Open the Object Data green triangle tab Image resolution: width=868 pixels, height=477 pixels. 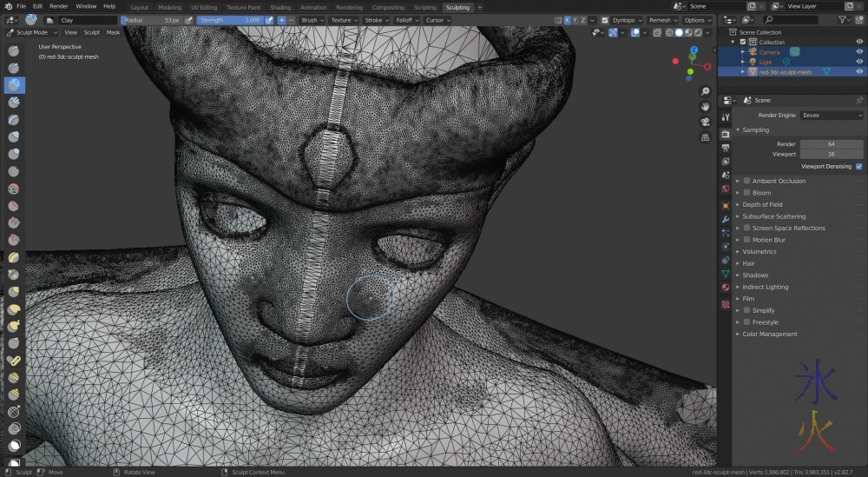(x=726, y=275)
